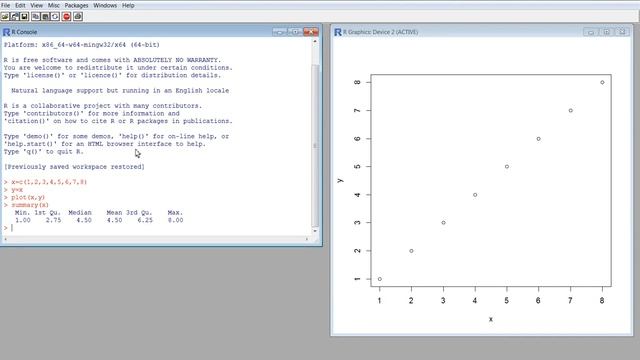640x360 pixels.
Task: Click the '8.00' value in summary output
Action: point(176,220)
